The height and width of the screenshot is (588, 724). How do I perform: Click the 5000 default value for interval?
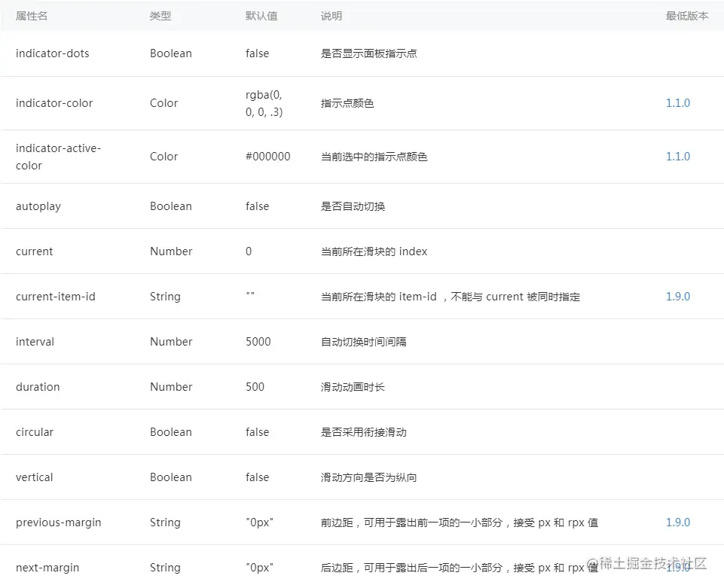(x=258, y=342)
